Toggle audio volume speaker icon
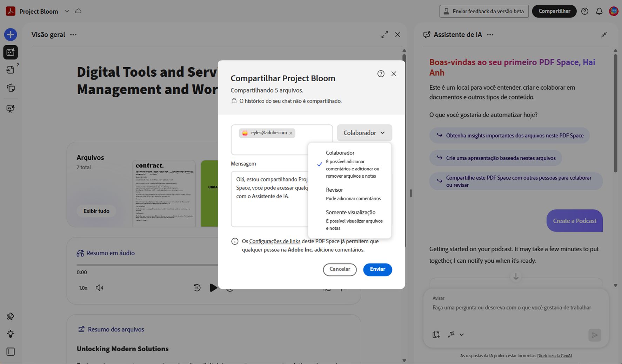622x364 pixels. [99, 288]
